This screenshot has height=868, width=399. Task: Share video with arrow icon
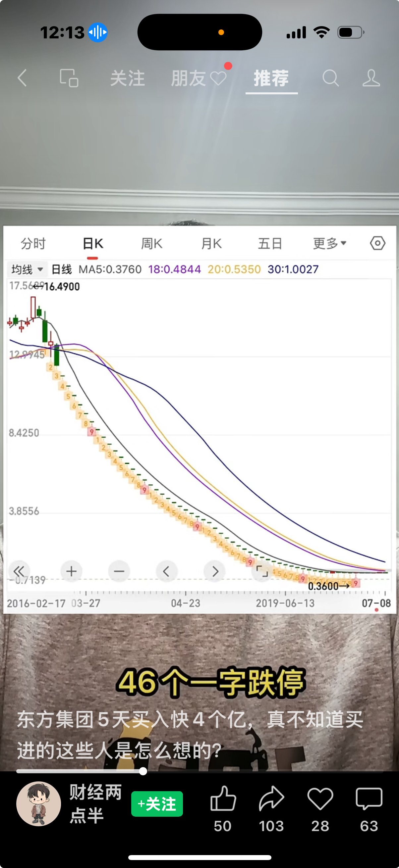coord(271,798)
